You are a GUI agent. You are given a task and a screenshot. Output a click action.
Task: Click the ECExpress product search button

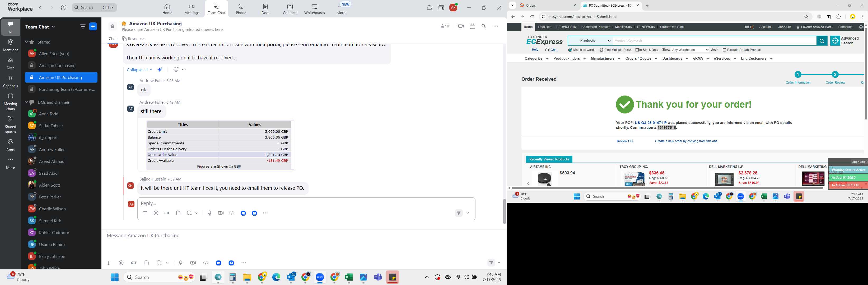[822, 41]
